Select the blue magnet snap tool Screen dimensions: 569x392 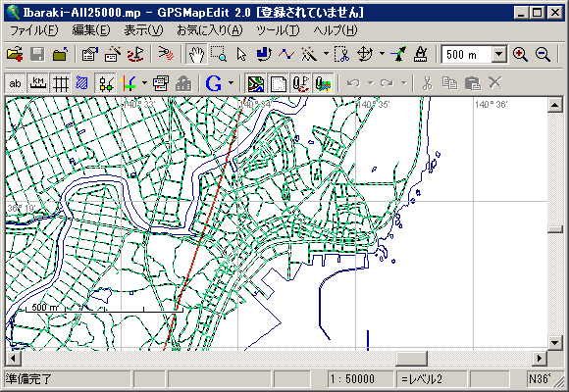point(264,55)
